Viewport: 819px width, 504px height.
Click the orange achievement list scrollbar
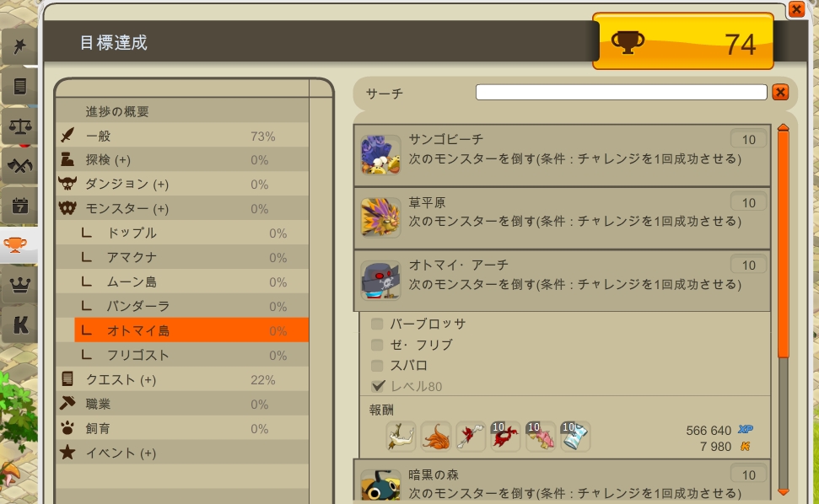click(x=783, y=242)
